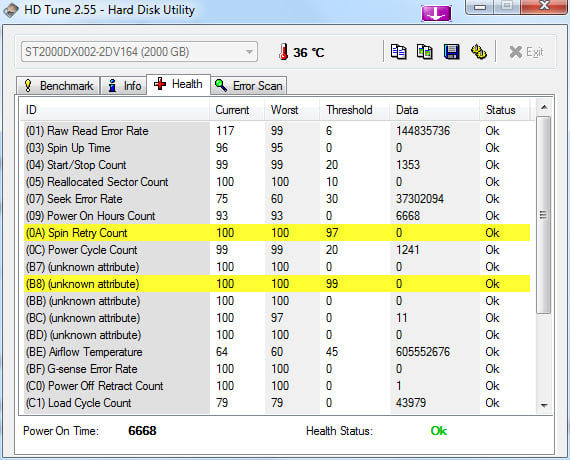Select the Power Off Retract Count row

click(277, 386)
